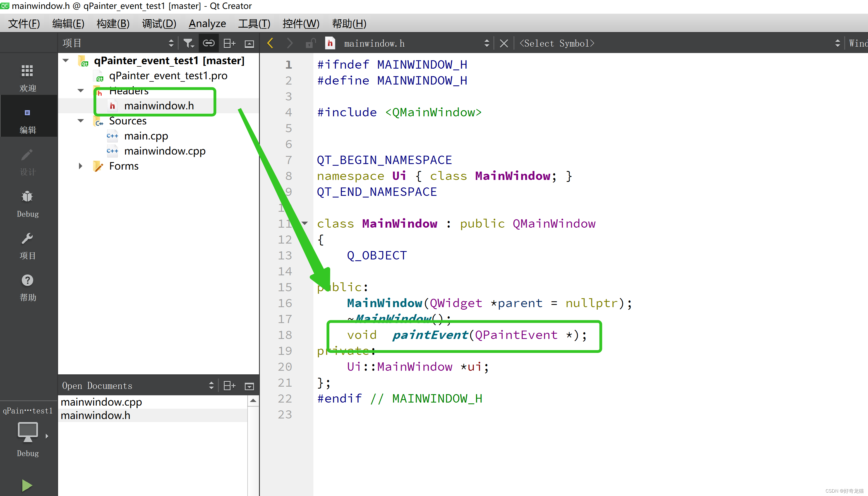The height and width of the screenshot is (496, 868).
Task: Open the 调试(D) menu
Action: pos(159,23)
